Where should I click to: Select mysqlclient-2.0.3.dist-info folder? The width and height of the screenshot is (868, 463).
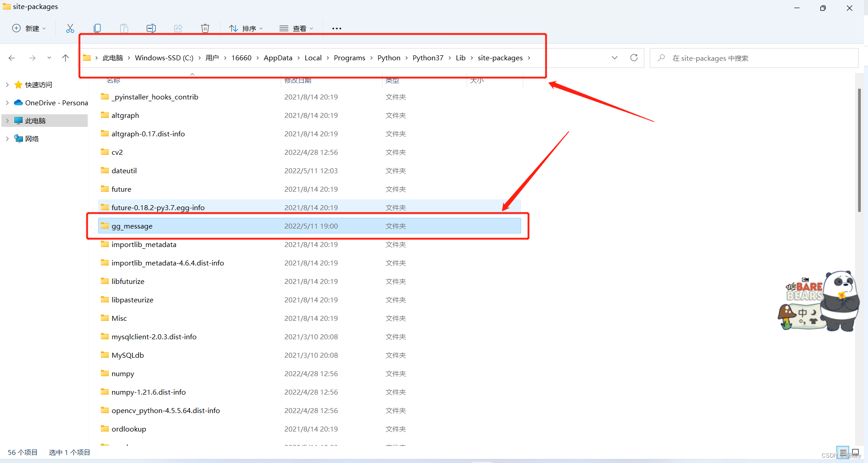pyautogui.click(x=309, y=337)
